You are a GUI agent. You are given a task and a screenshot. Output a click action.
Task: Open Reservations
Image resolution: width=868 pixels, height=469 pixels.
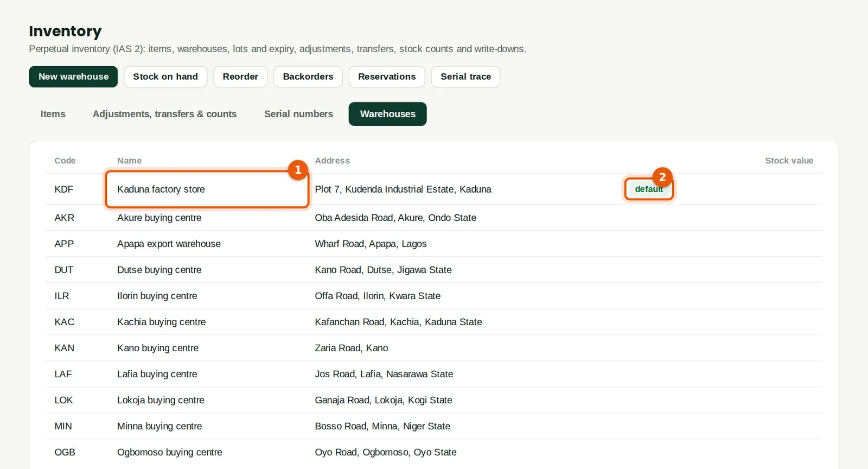(387, 77)
